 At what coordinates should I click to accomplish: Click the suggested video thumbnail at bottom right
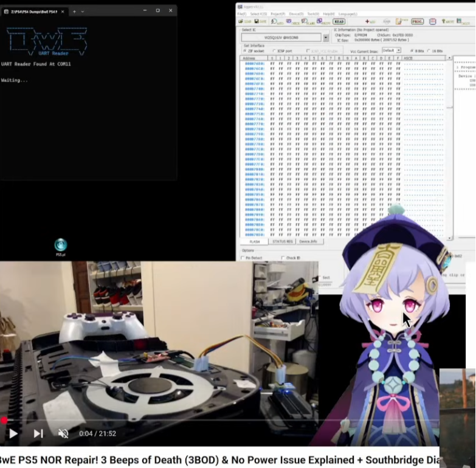458,418
